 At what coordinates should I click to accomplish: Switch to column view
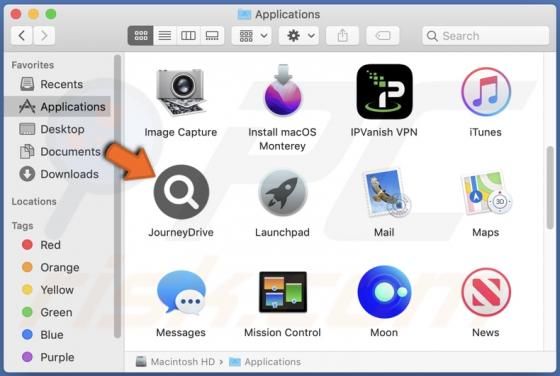tap(188, 35)
